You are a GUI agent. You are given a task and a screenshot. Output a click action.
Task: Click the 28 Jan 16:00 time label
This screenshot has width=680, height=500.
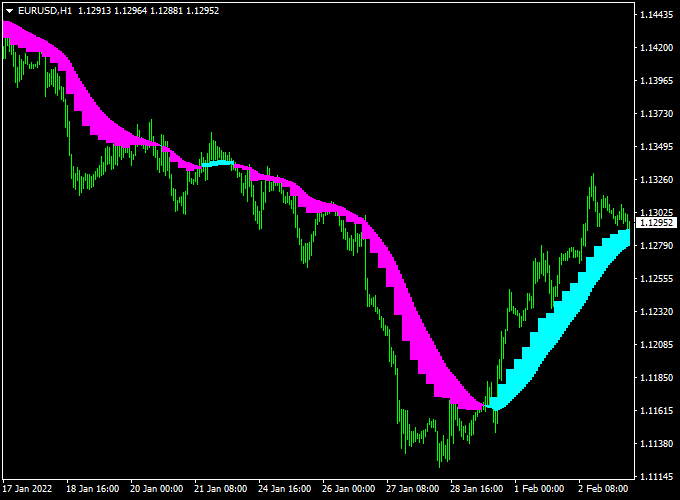477,489
